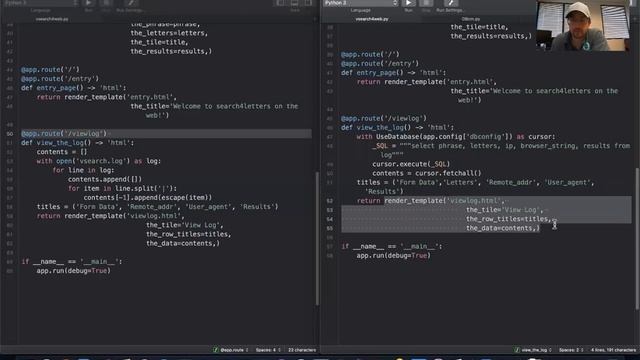Click the 'contents = []' line
The width and height of the screenshot is (640, 360).
coord(62,152)
